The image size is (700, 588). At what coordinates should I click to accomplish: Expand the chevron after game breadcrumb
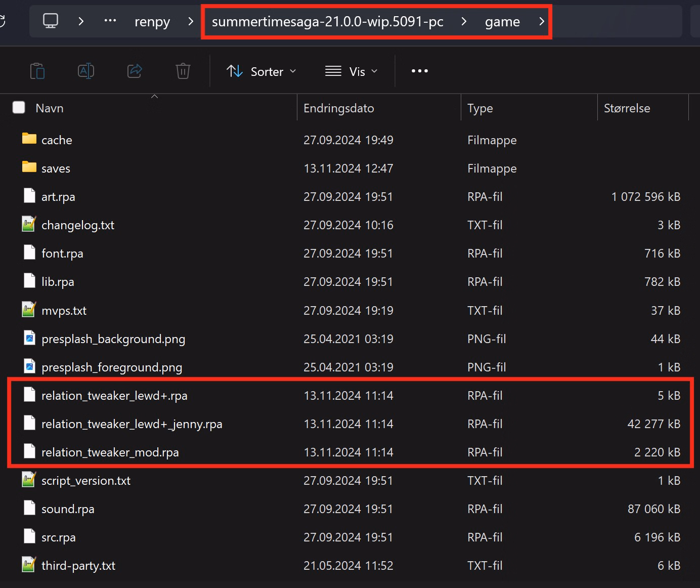click(542, 21)
